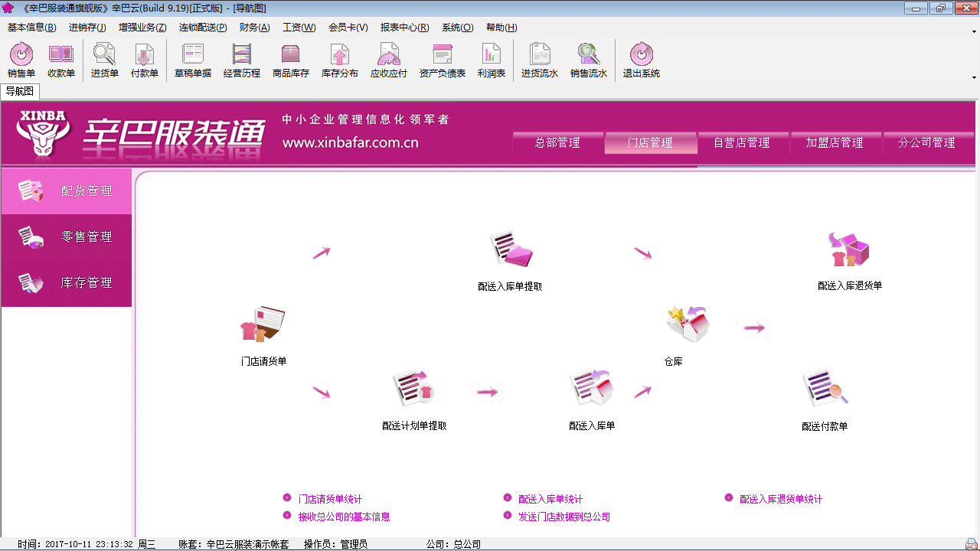Switch to the 自营店管理 tab

[x=743, y=142]
